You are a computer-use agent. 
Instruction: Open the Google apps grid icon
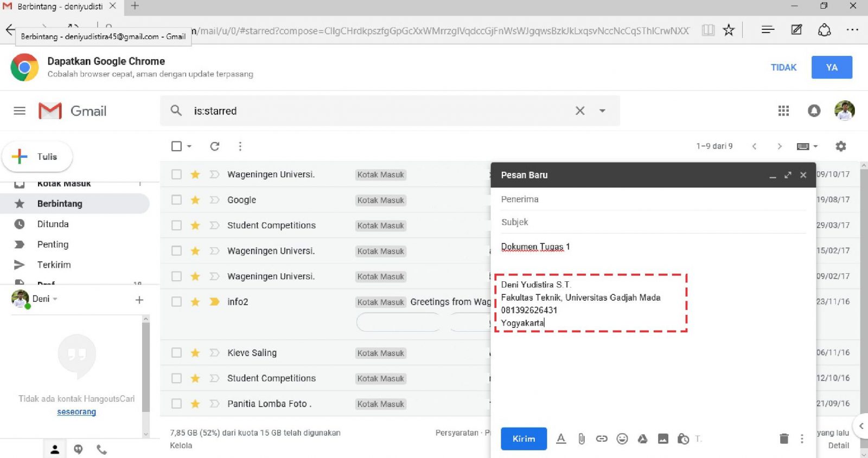783,111
